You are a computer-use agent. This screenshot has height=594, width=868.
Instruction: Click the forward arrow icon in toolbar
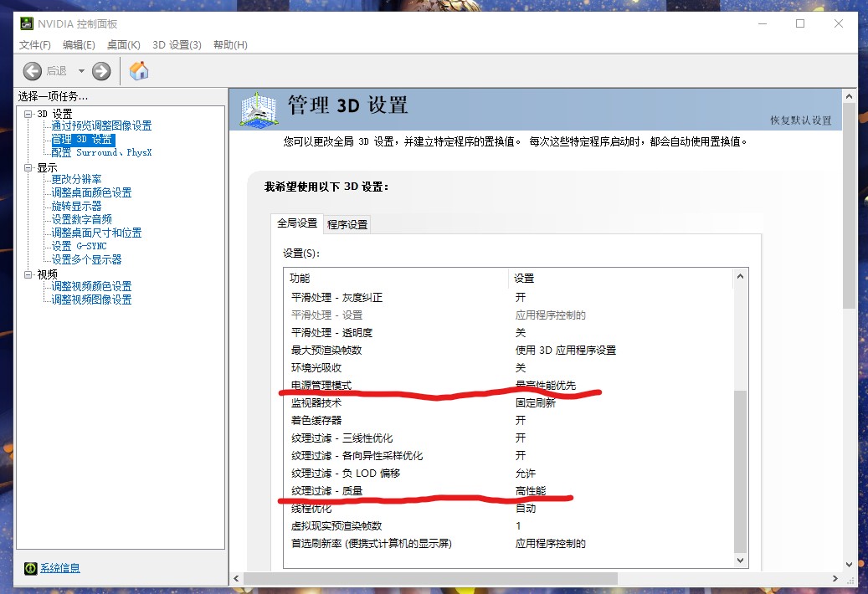click(x=101, y=71)
